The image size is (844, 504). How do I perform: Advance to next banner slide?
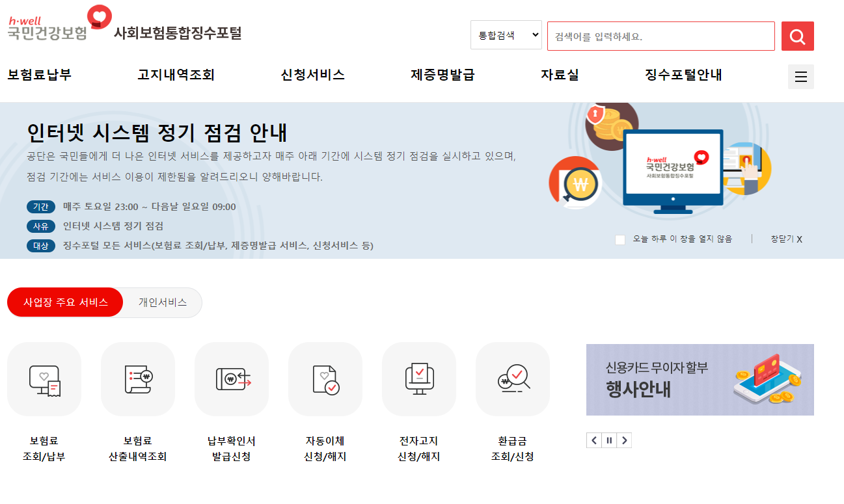(624, 440)
